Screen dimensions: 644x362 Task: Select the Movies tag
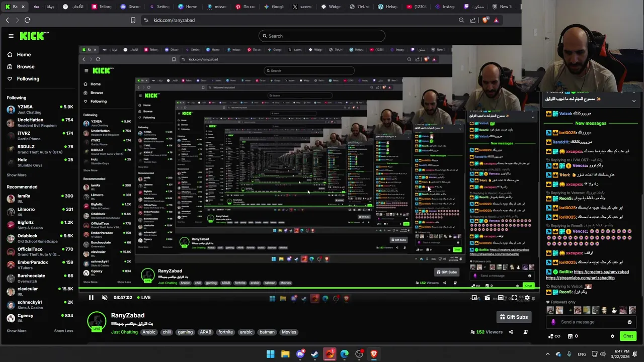[289, 332]
